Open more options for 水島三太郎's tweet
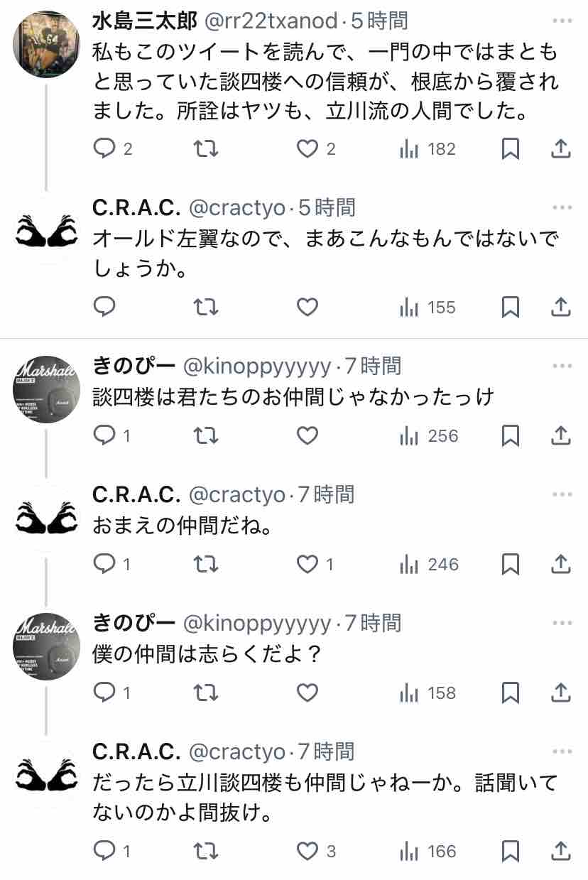Screen dimensions: 588x880 click(562, 21)
